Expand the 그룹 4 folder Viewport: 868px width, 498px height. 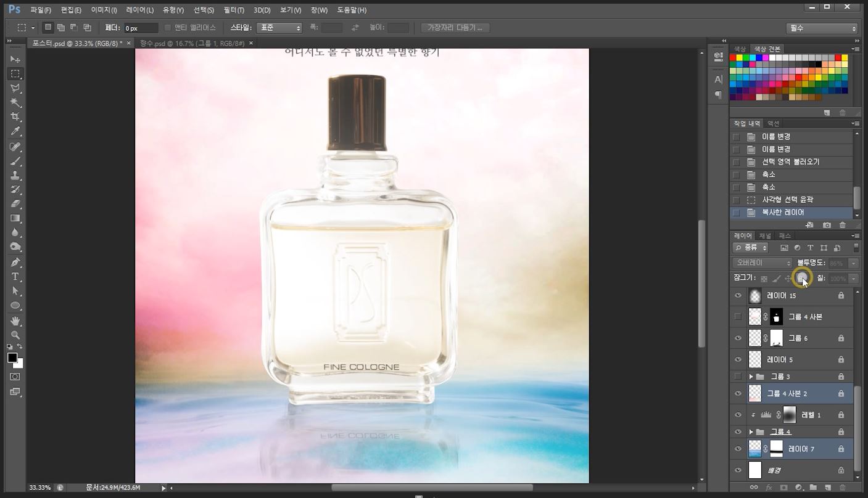(x=751, y=432)
